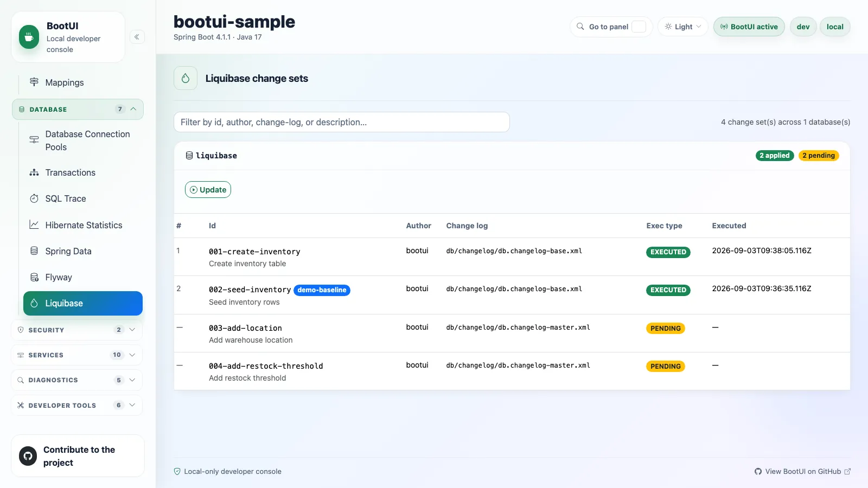868x488 pixels.
Task: Click the 2026-09-03T09:36:35.116Z timestamp
Action: (x=762, y=288)
